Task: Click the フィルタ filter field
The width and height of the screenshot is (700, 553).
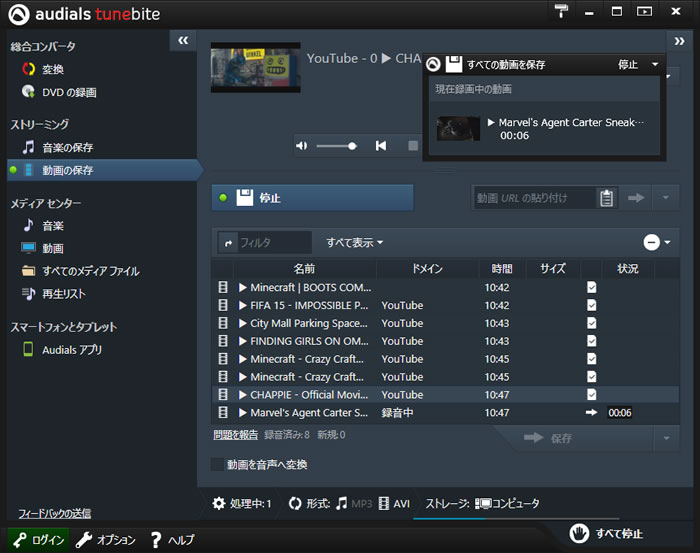Action: pyautogui.click(x=275, y=242)
